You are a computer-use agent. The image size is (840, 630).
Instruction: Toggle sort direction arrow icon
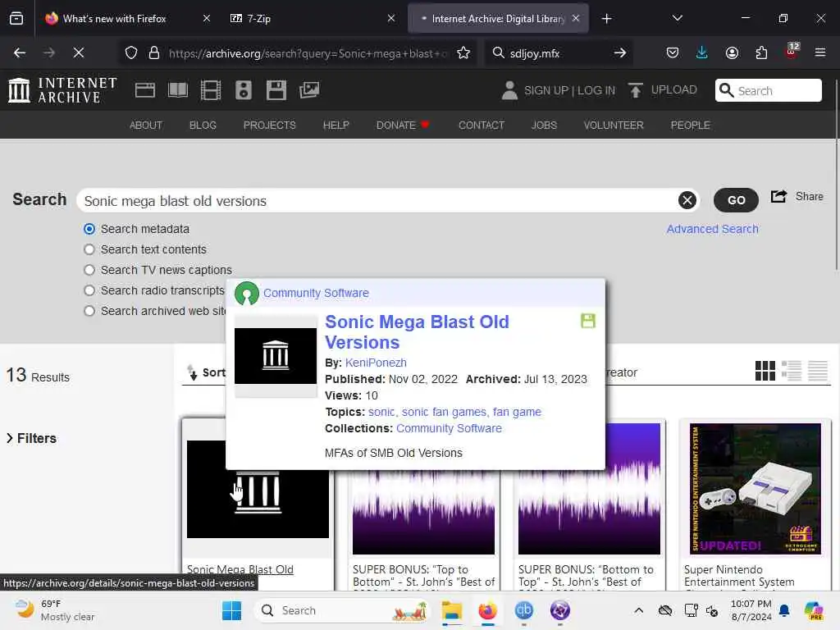(x=192, y=372)
